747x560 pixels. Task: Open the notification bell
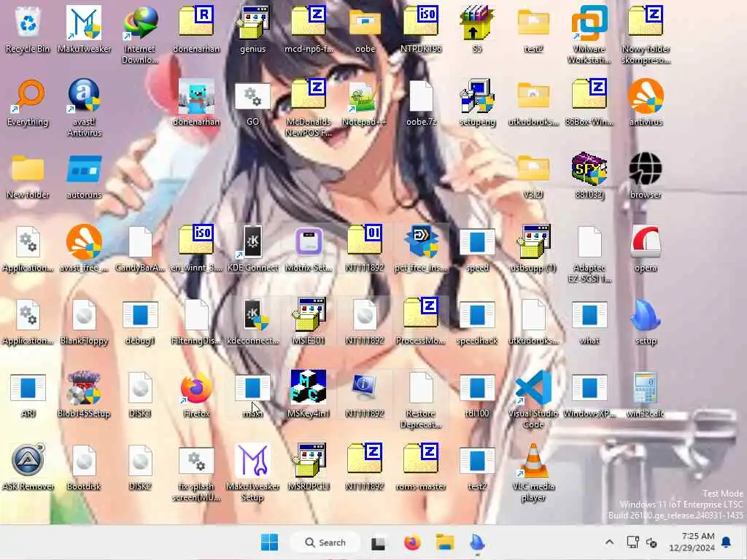(x=727, y=542)
